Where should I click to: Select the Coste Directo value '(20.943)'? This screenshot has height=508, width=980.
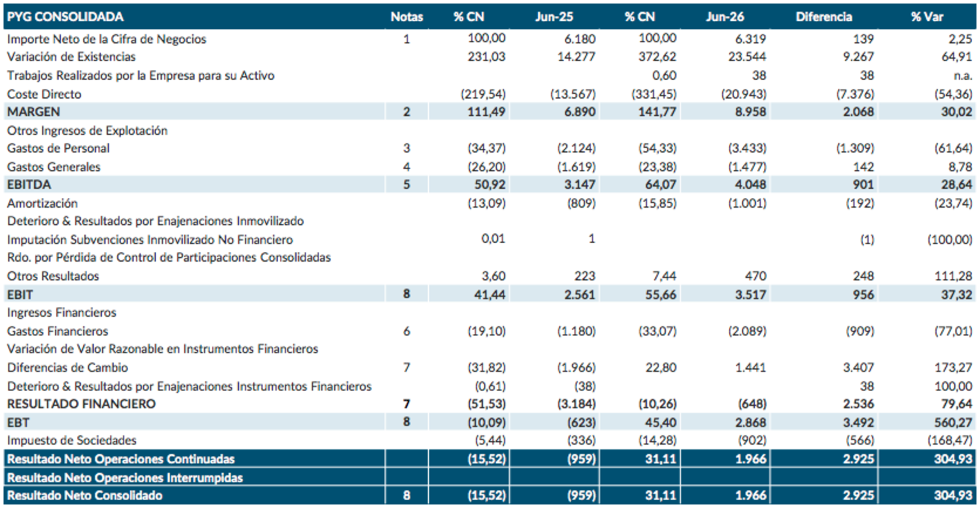tap(744, 94)
